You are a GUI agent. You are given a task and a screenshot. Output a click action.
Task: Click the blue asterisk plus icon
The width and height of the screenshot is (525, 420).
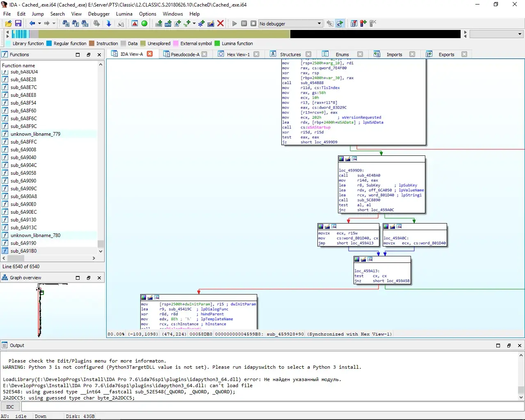pos(201,24)
